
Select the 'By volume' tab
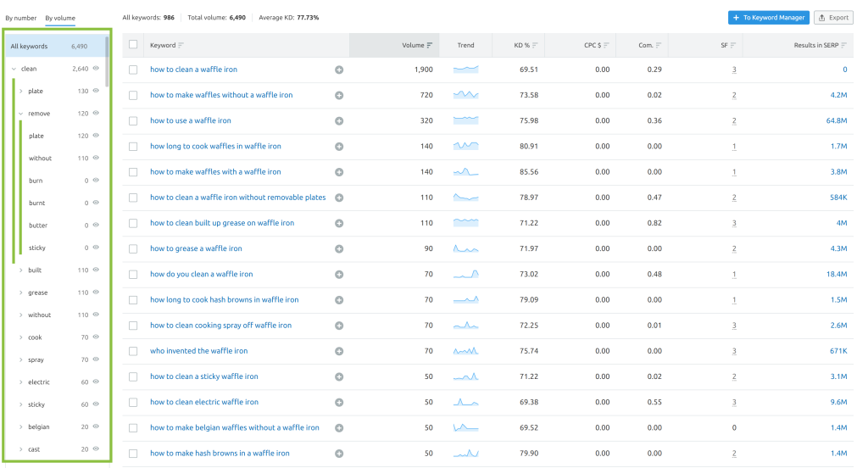click(x=60, y=17)
